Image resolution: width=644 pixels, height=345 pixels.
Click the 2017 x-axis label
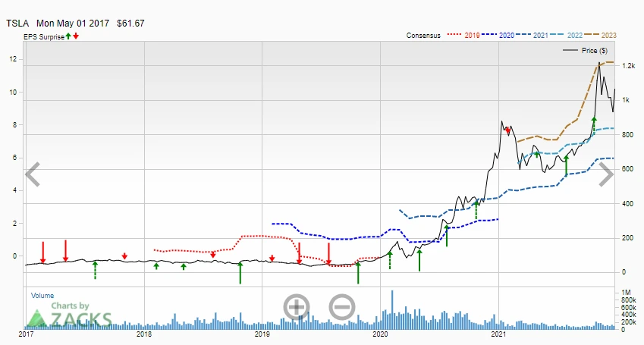point(27,334)
